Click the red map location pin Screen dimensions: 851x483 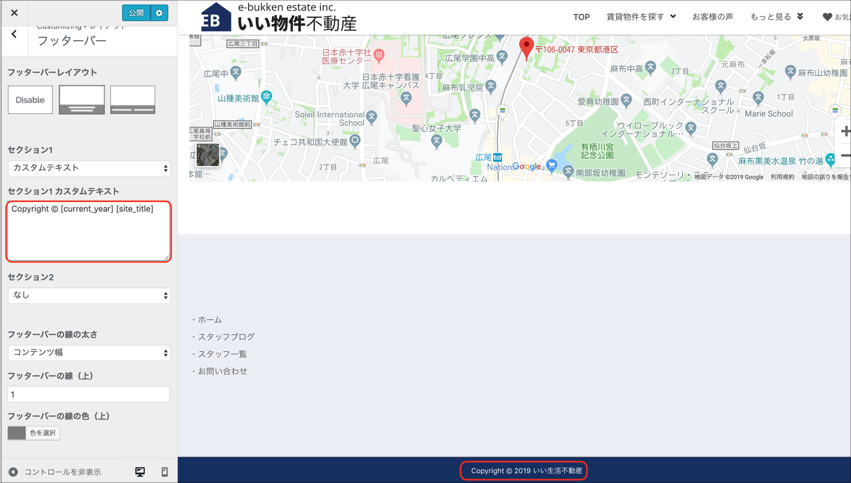click(526, 47)
